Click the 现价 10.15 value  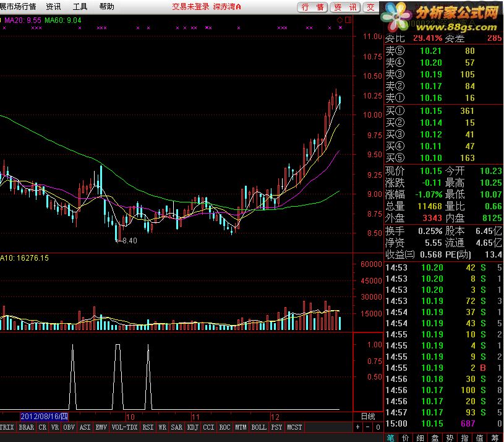click(431, 171)
